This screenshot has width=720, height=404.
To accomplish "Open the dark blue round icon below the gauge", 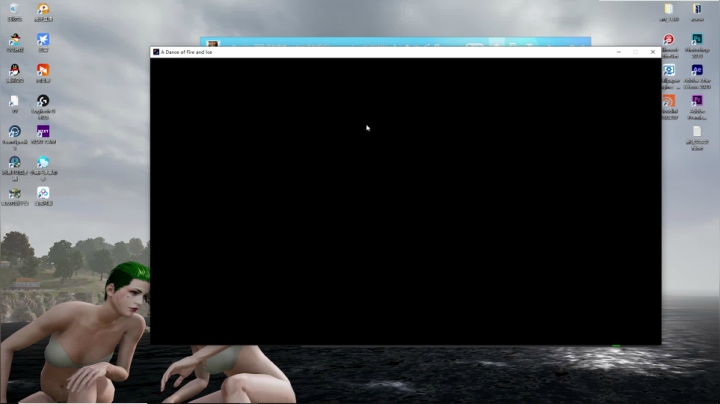I will (x=15, y=162).
